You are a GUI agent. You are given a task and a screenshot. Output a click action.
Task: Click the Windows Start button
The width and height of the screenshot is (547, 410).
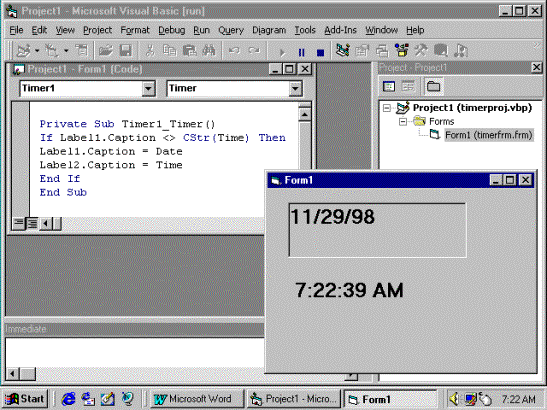(x=25, y=398)
